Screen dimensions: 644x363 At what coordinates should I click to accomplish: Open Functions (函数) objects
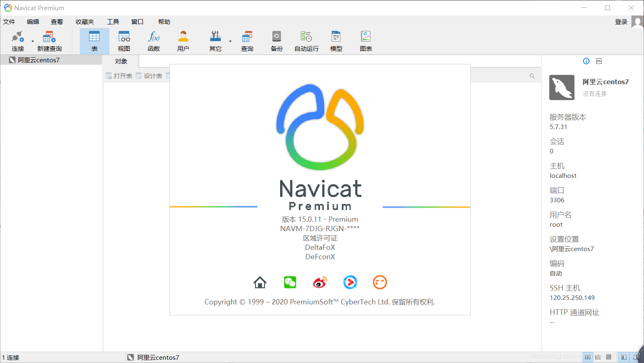coord(154,41)
